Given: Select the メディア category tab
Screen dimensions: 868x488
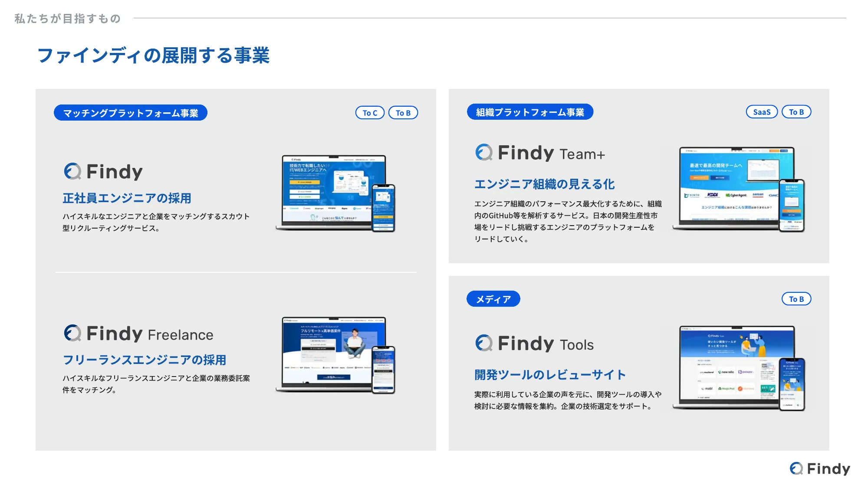Looking at the screenshot, I should pos(488,298).
